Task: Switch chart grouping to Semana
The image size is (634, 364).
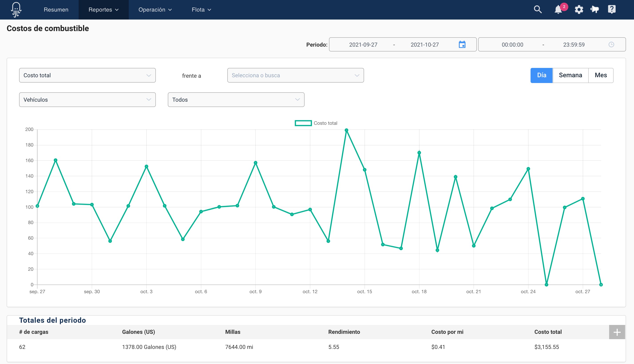Action: coord(570,75)
